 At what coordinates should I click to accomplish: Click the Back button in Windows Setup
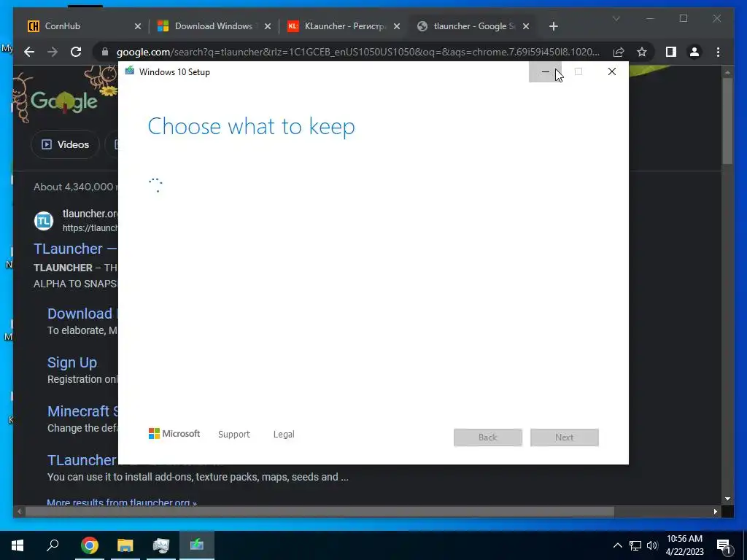(x=488, y=437)
